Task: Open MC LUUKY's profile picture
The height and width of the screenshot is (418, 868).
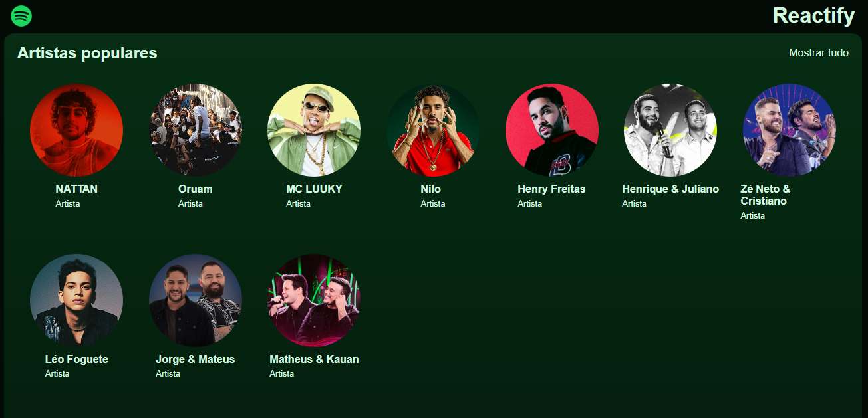Action: coord(314,130)
